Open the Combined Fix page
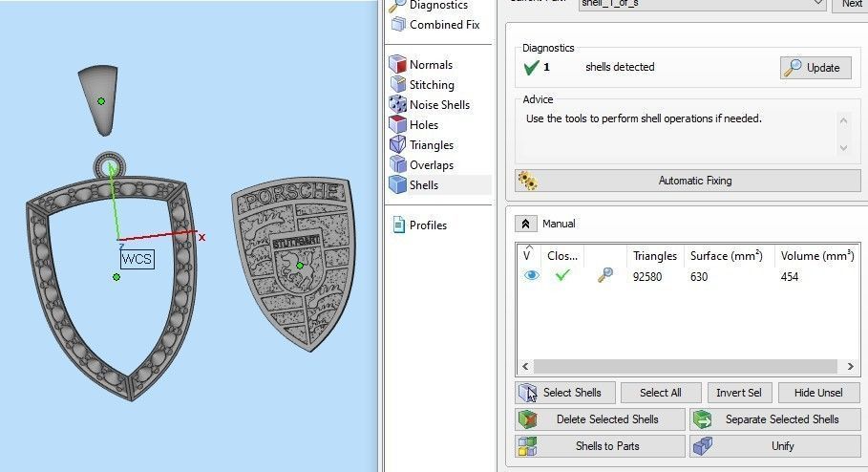Viewport: 868px width, 472px height. [434, 25]
